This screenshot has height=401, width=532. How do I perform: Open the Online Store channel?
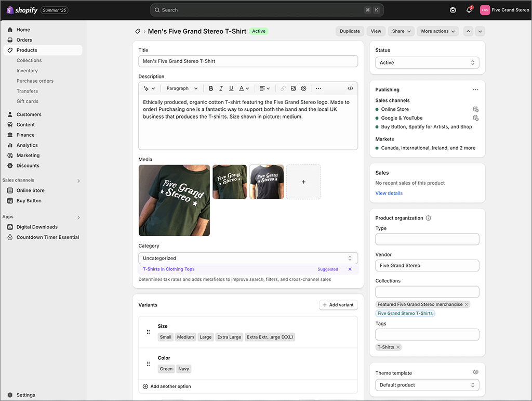pyautogui.click(x=43, y=190)
